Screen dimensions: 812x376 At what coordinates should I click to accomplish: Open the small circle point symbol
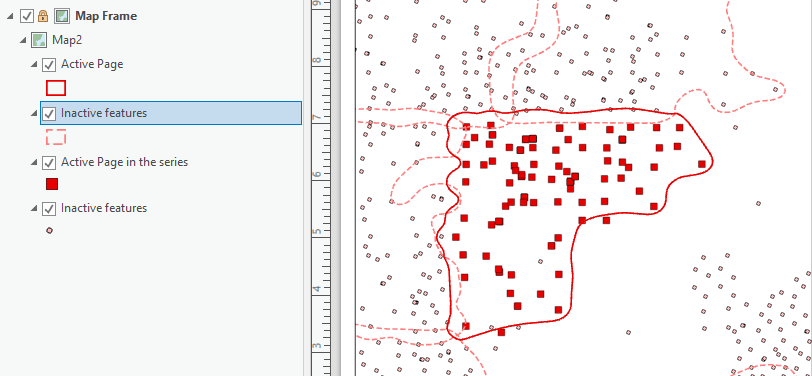[x=49, y=230]
